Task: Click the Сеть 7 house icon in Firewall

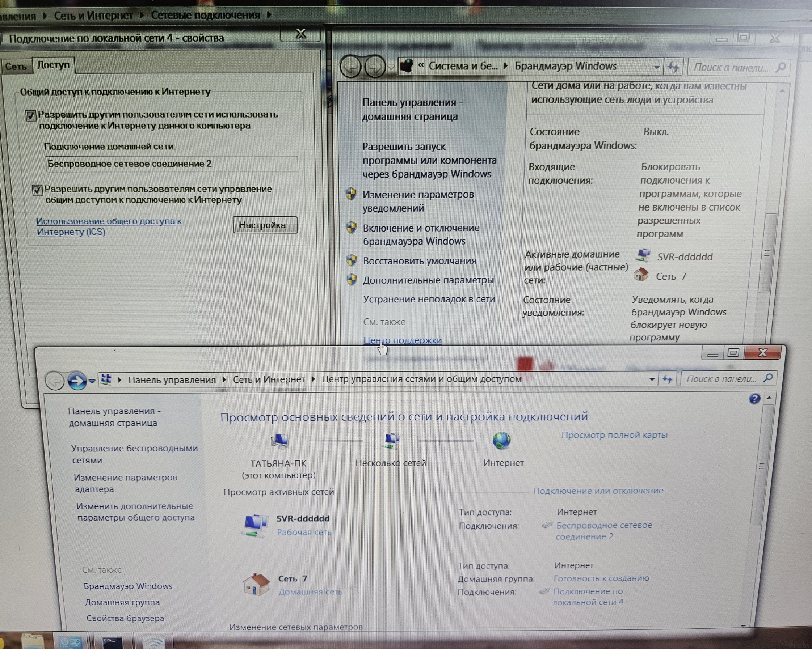Action: click(x=641, y=275)
